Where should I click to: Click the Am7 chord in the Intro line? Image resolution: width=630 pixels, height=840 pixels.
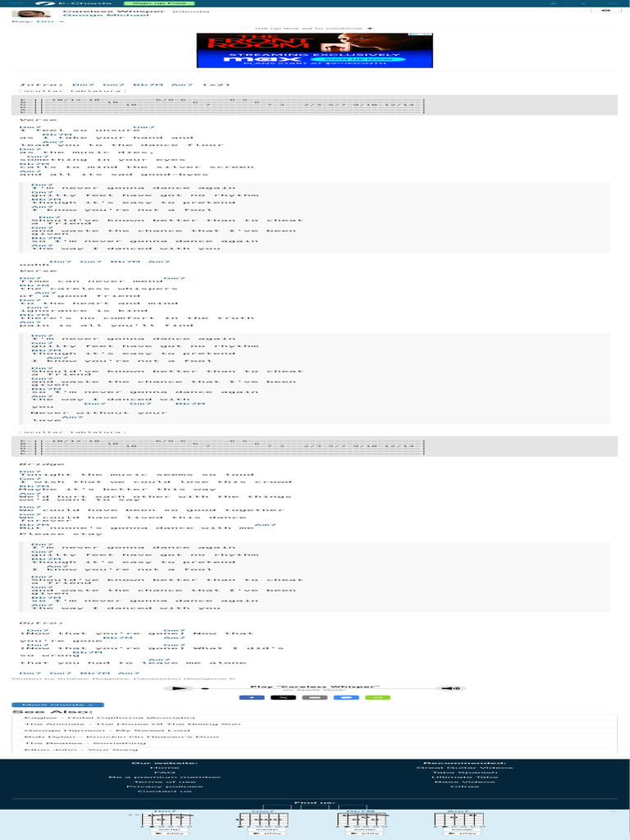182,84
